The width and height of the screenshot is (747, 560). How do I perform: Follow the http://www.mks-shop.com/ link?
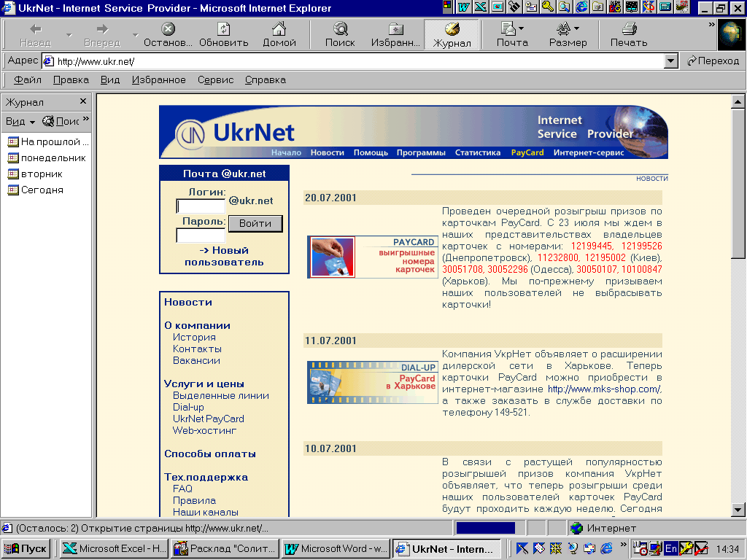click(x=605, y=389)
